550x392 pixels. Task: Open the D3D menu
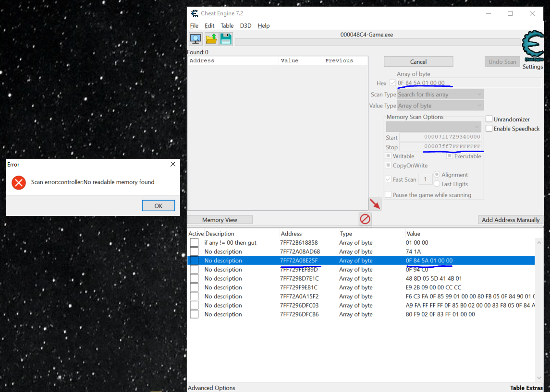(x=245, y=25)
